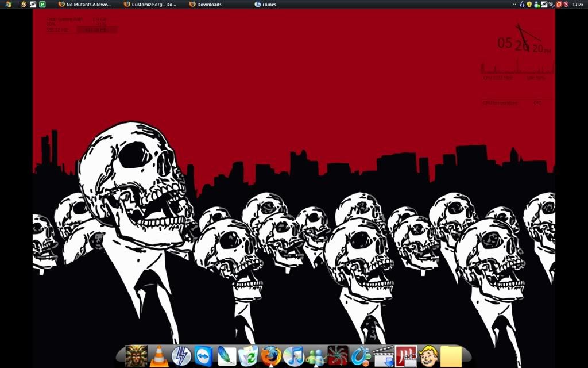Click the gold spiral quick-launch icon
Screen dimensions: 588x368
pyautogui.click(x=24, y=5)
